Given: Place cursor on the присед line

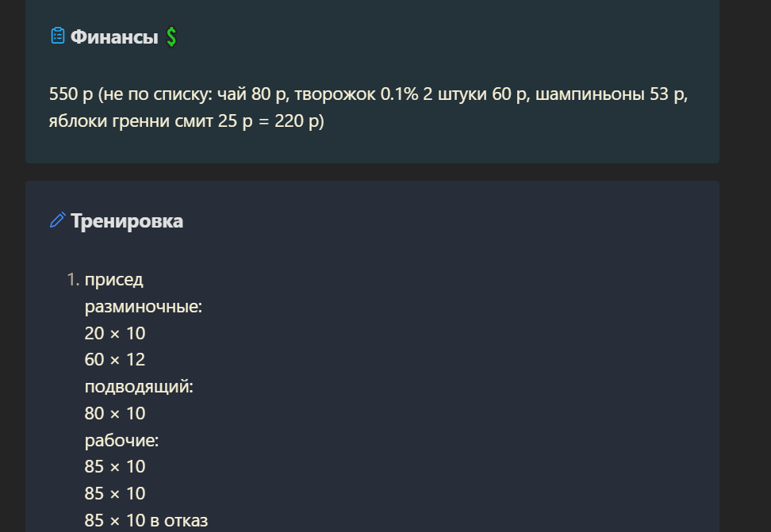Looking at the screenshot, I should (x=114, y=280).
